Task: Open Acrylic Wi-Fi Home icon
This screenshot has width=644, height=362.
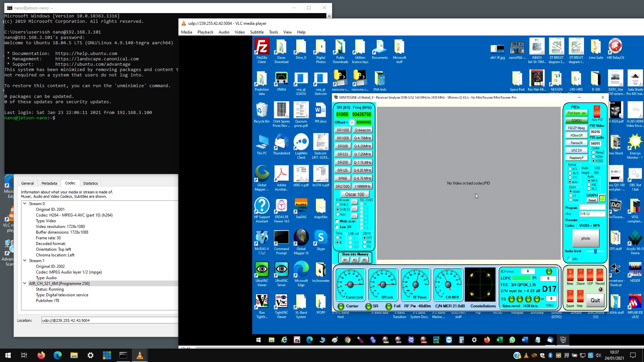Action: point(635,242)
